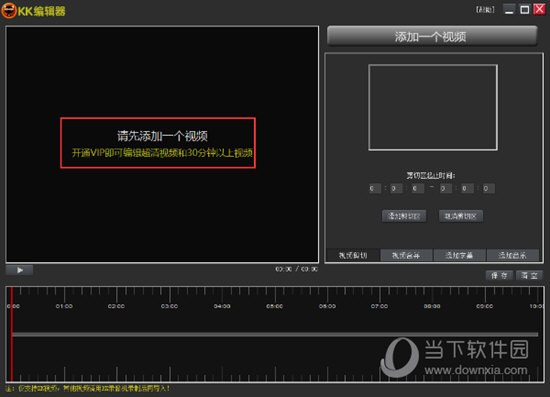Switch to the 添加音乐 tab
Viewport: 550px width, 397px height.
coord(513,255)
